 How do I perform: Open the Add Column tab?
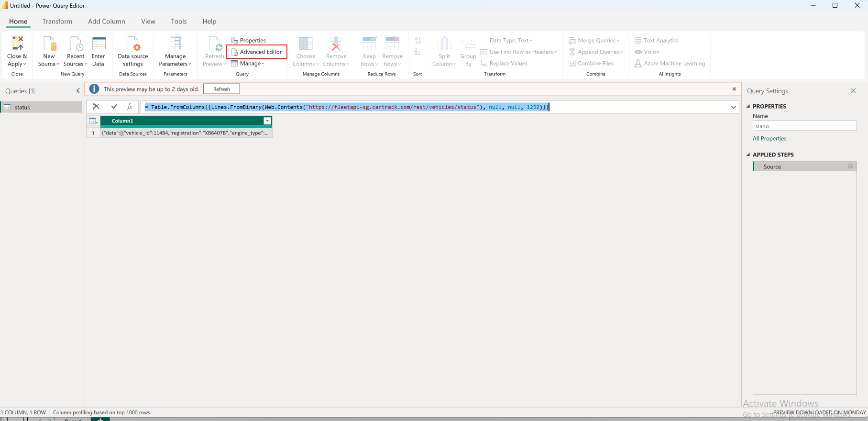click(x=107, y=22)
